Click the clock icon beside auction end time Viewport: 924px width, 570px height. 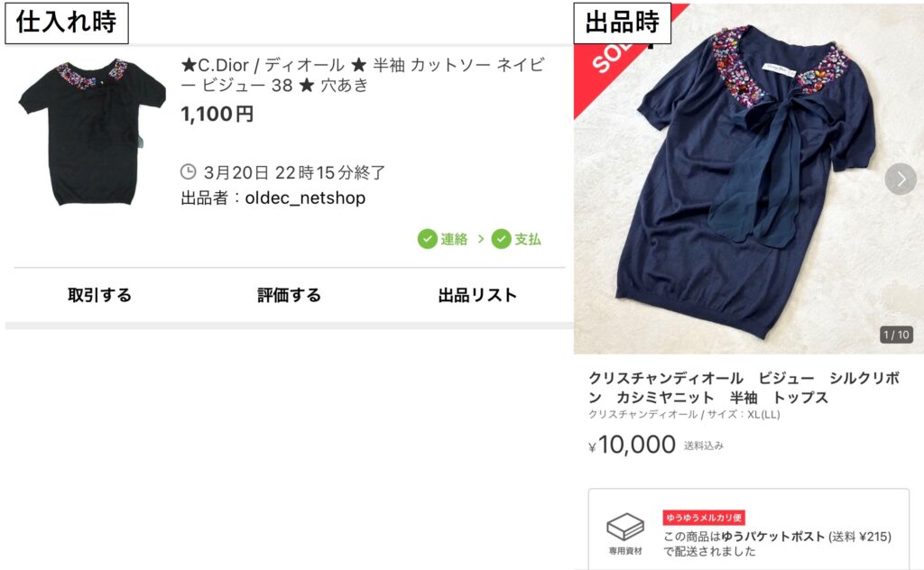188,172
